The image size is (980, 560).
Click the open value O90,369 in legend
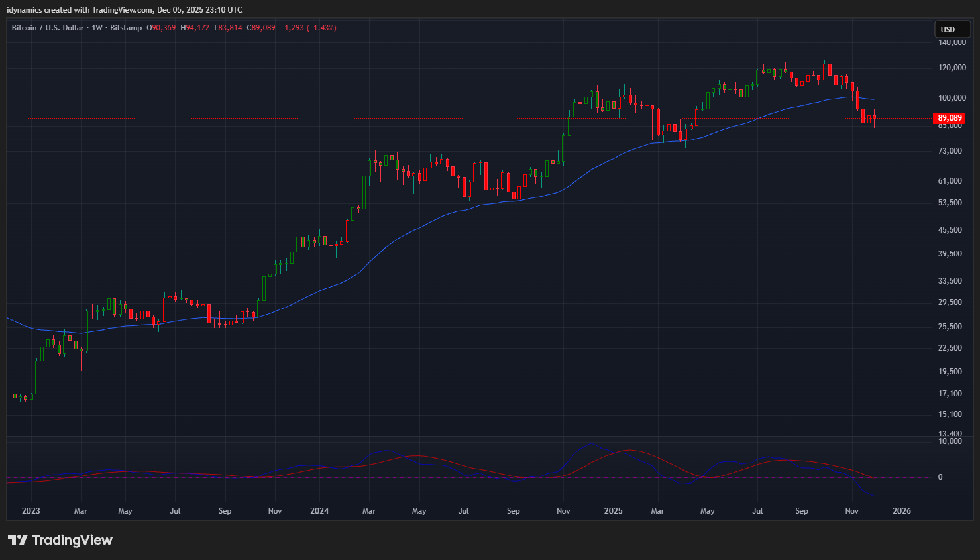(161, 28)
